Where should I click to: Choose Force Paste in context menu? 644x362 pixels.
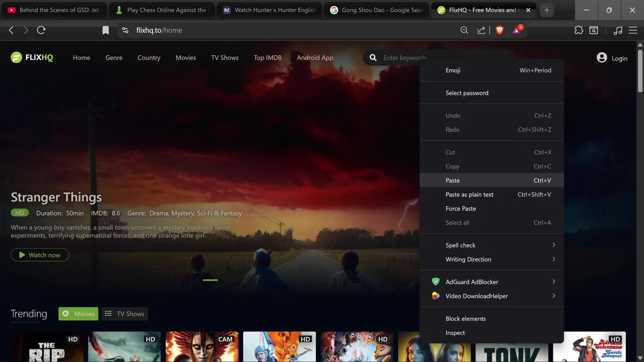pos(492,209)
